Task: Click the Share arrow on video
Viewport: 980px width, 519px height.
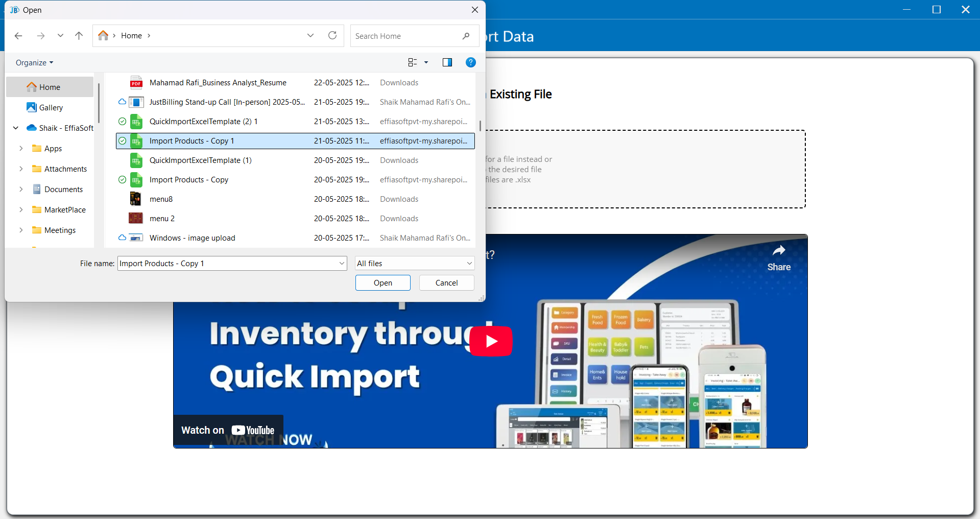Action: pyautogui.click(x=778, y=251)
